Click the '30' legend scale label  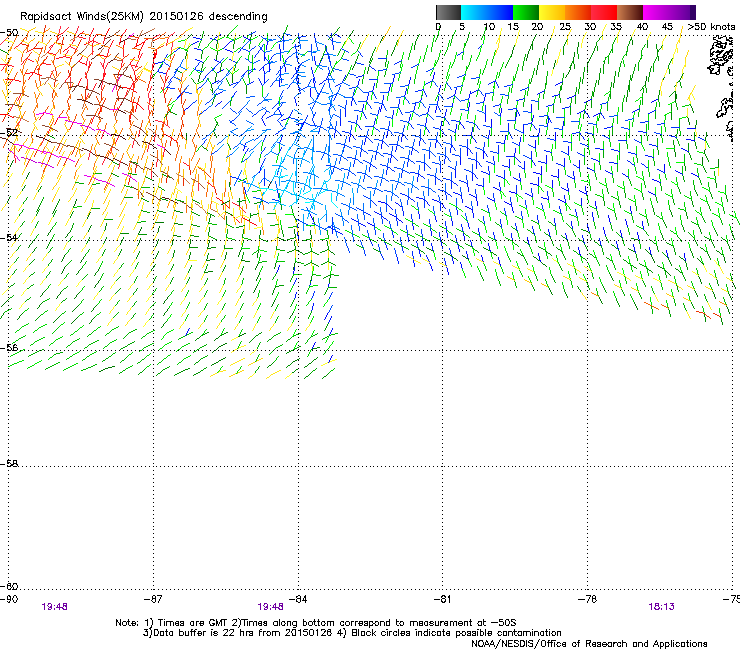(590, 27)
